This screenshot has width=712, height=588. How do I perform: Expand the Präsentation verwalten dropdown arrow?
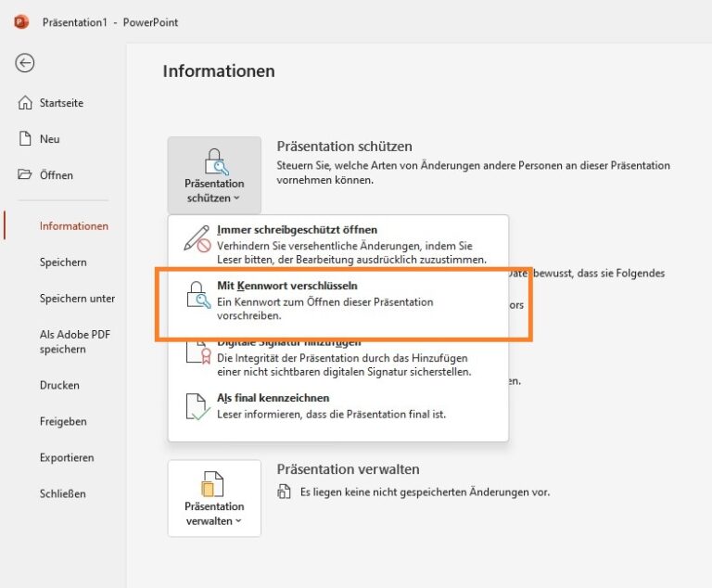(238, 520)
